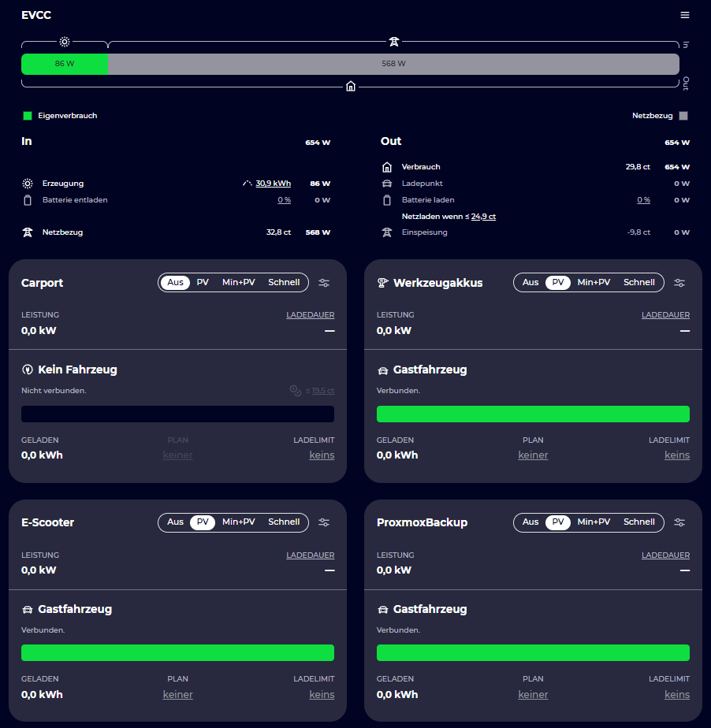This screenshot has width=711, height=728.
Task: Set Werkzeugakkus mode to PV
Action: coord(558,282)
